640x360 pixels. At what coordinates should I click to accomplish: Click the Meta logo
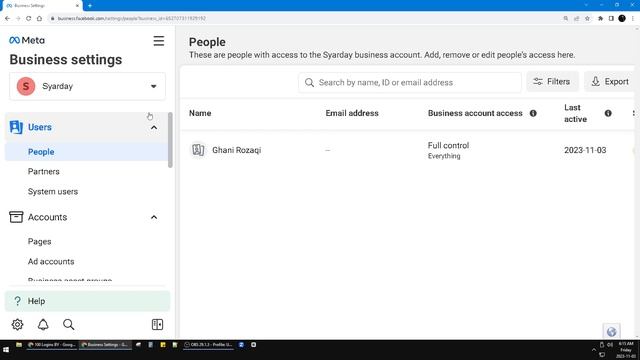pyautogui.click(x=27, y=40)
